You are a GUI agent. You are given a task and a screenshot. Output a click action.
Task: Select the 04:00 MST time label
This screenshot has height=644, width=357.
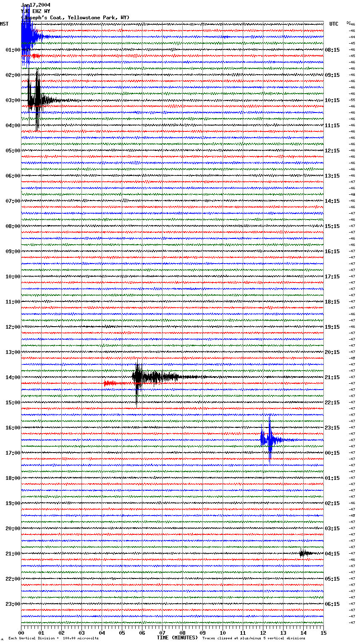click(13, 126)
